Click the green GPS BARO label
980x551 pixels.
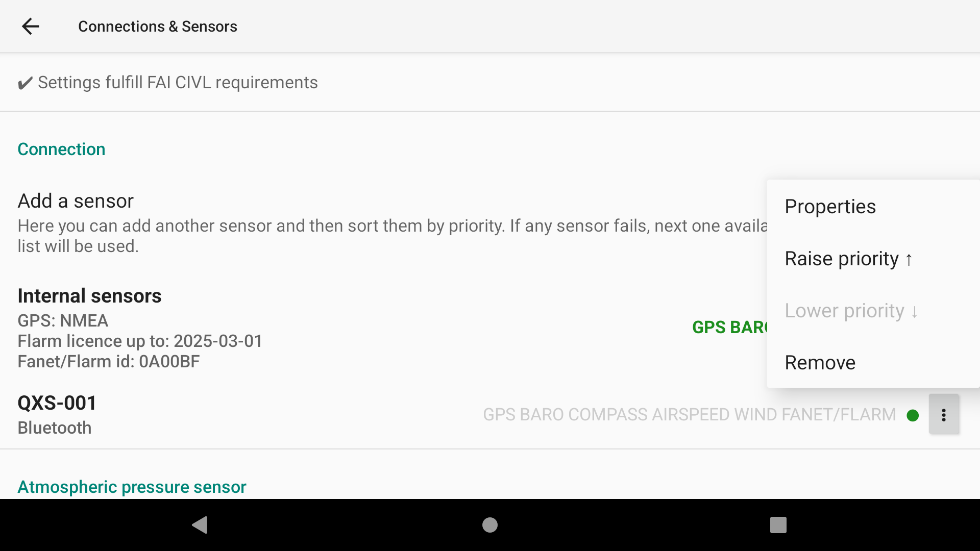(x=729, y=327)
